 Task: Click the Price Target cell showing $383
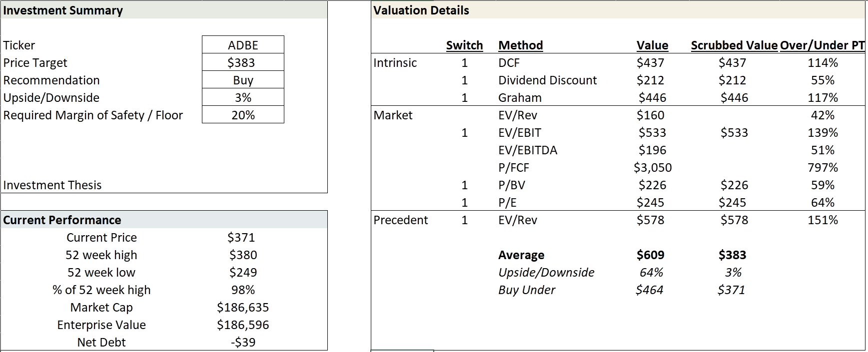pos(243,62)
